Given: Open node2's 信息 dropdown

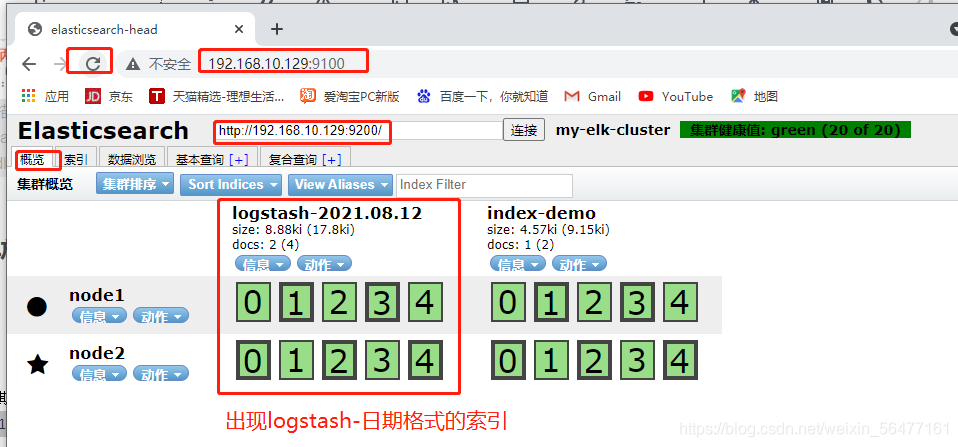Looking at the screenshot, I should click(100, 373).
